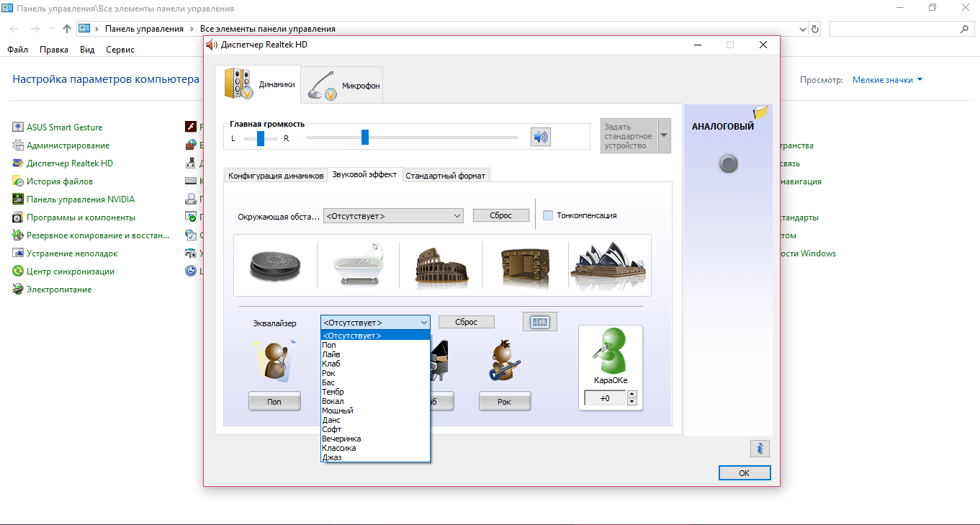Enable the Тонкомпенсация checkbox
980x525 pixels.
(x=548, y=215)
